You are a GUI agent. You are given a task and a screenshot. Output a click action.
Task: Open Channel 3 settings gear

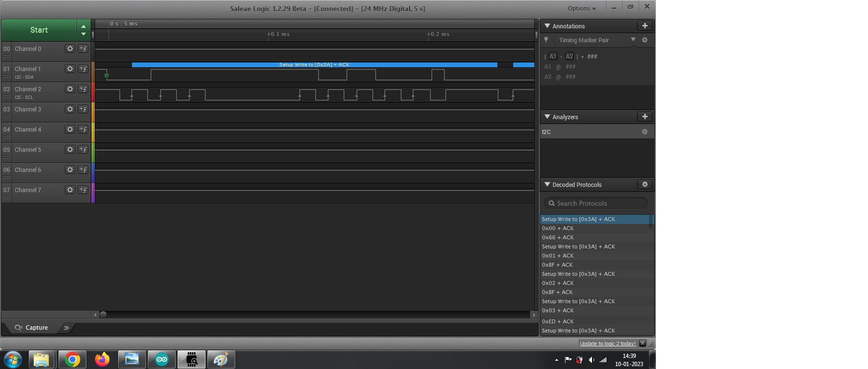point(70,109)
